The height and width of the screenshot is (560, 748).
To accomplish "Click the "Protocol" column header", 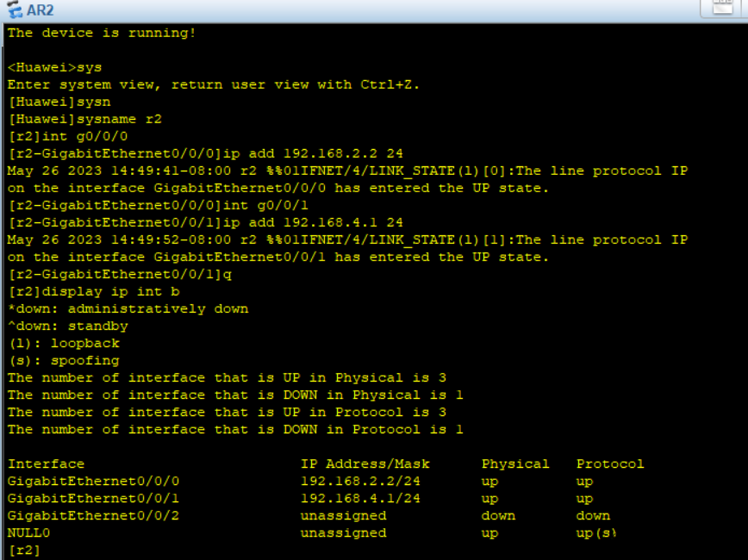I will pyautogui.click(x=610, y=464).
